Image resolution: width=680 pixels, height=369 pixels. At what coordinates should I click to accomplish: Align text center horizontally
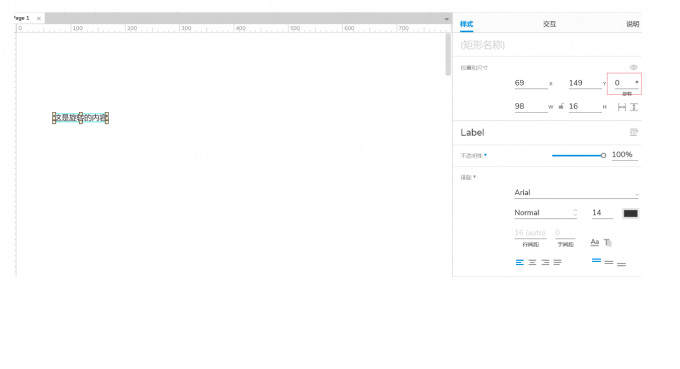(532, 262)
